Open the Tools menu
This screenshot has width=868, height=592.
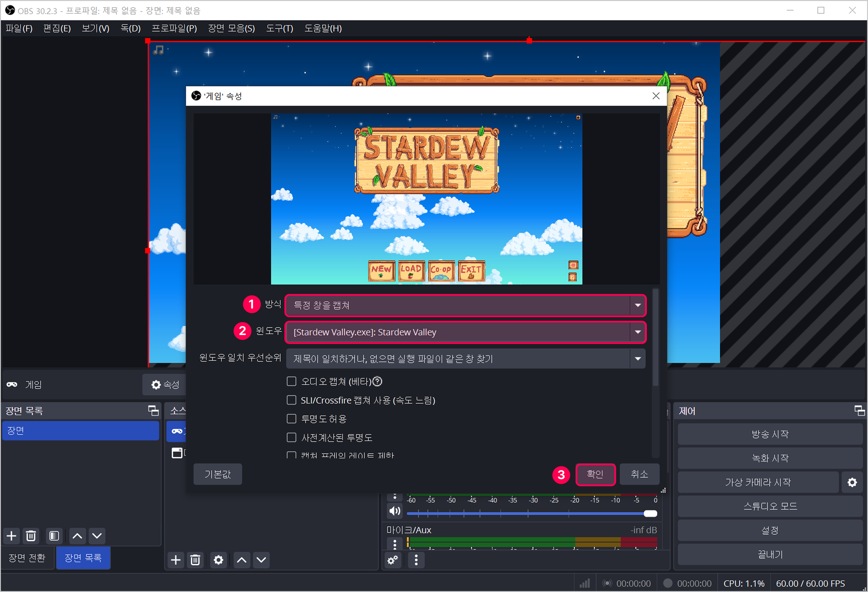(280, 28)
